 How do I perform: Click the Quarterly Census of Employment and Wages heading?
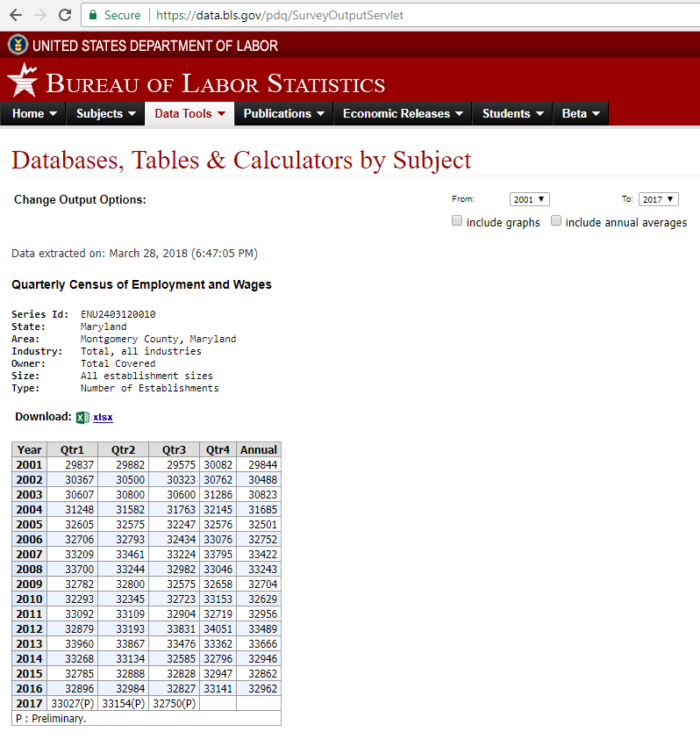[141, 284]
